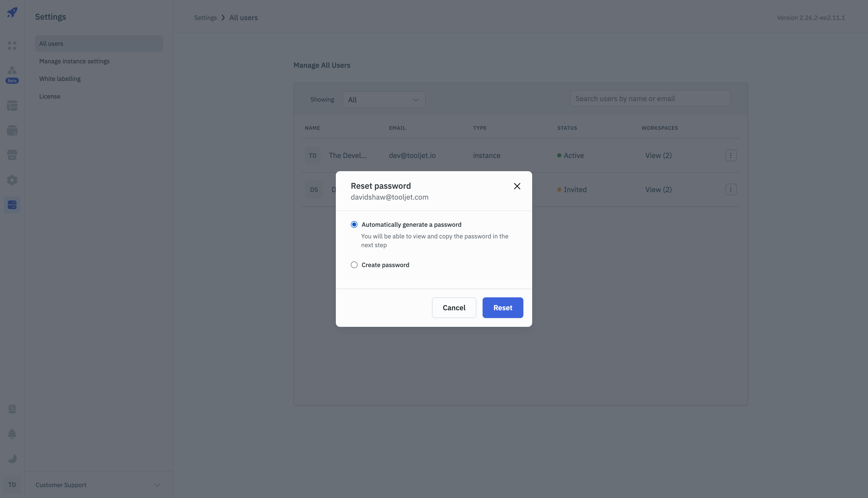
Task: Open the Showing All filter dropdown
Action: [x=384, y=100]
